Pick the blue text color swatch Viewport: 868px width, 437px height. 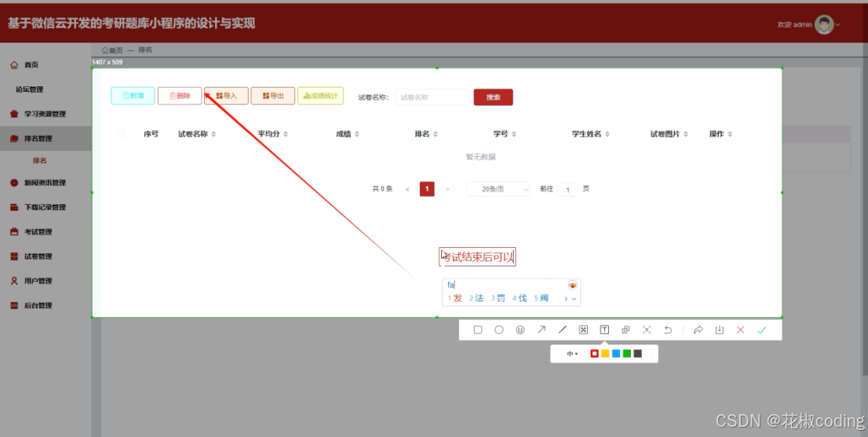click(616, 354)
